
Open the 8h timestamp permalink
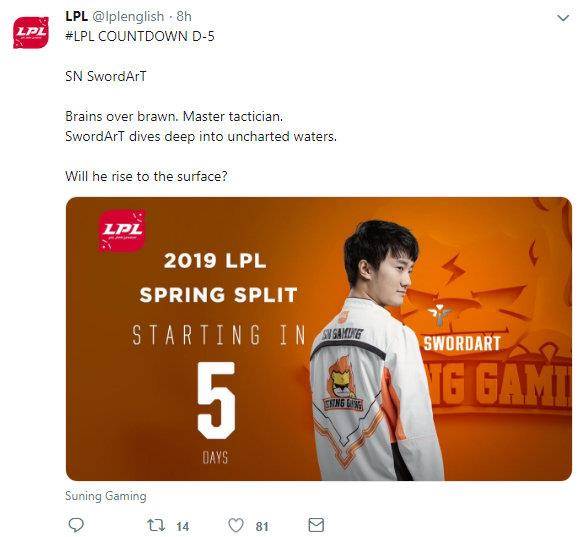[x=184, y=16]
